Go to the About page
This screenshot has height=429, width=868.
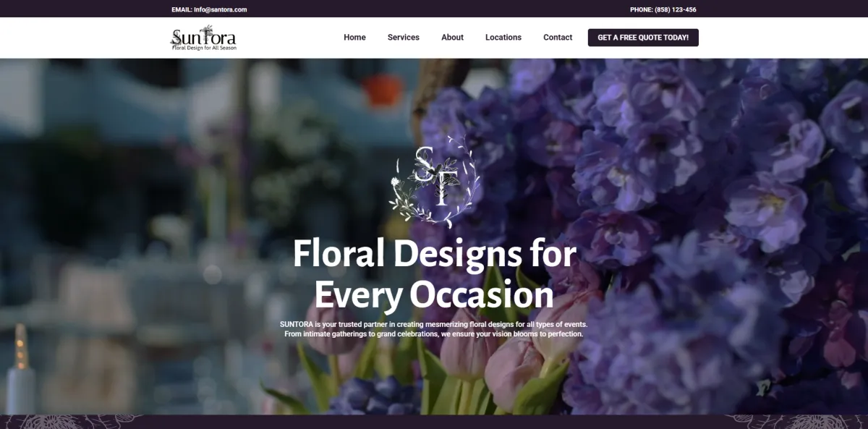click(x=452, y=38)
